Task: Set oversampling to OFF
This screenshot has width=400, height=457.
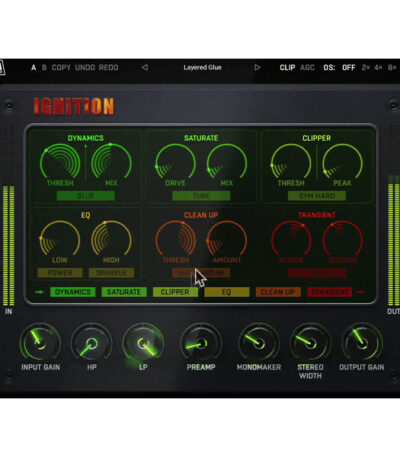Action: pos(349,68)
